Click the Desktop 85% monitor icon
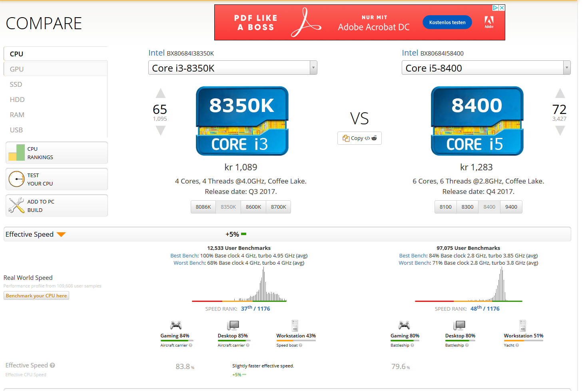 (x=233, y=325)
